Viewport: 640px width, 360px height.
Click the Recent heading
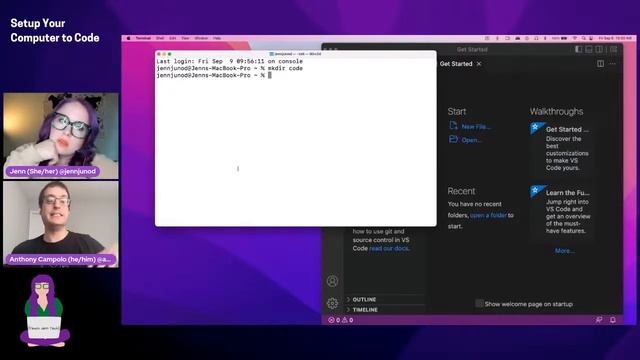coord(461,191)
